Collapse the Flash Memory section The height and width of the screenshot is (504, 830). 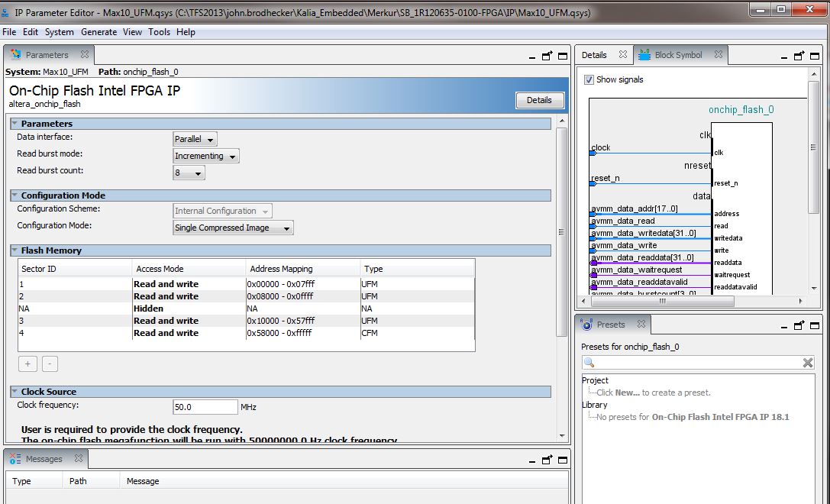(x=15, y=250)
